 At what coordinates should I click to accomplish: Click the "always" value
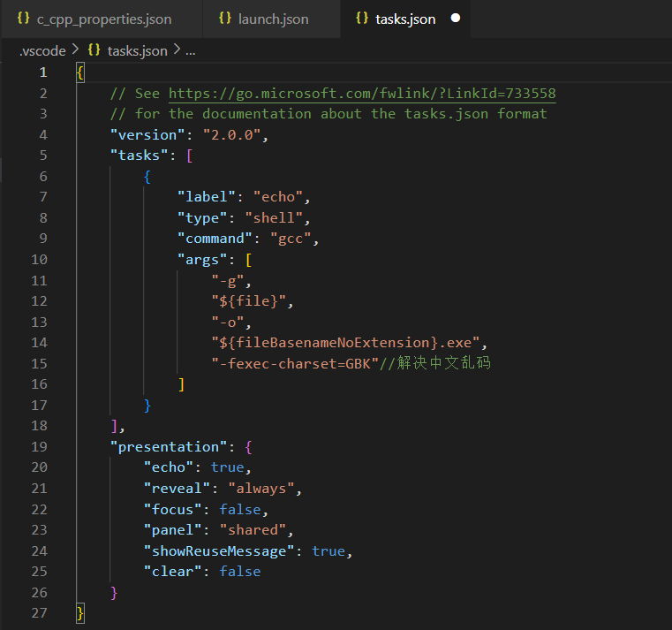[261, 489]
